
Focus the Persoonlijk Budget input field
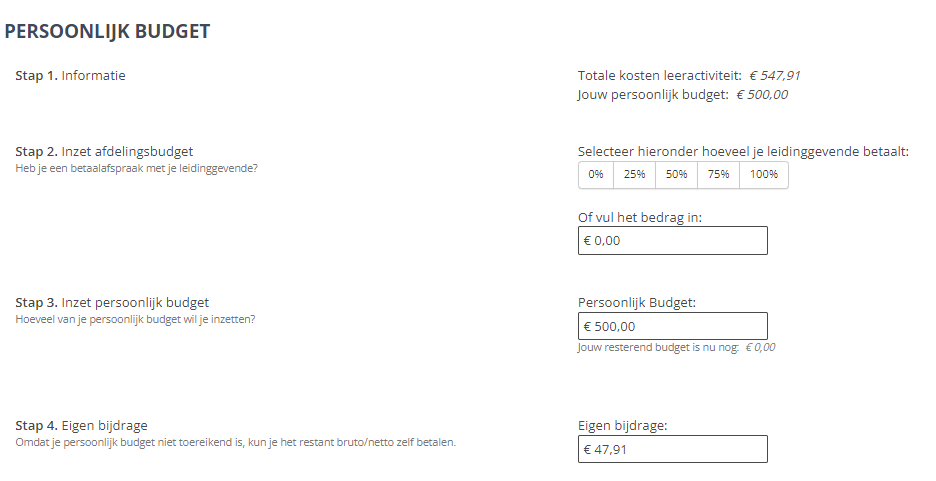click(x=672, y=326)
